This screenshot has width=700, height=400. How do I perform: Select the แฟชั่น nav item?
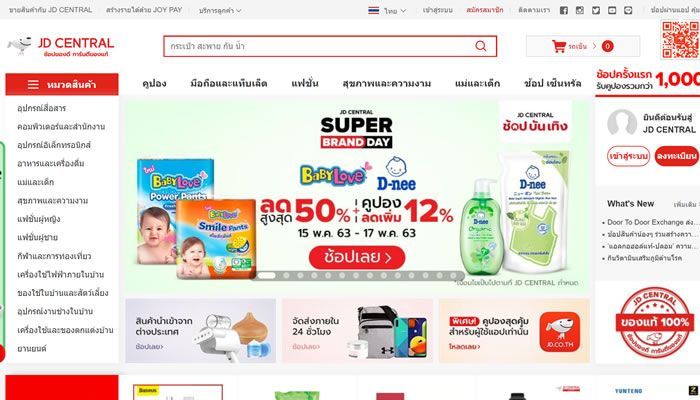pos(305,83)
